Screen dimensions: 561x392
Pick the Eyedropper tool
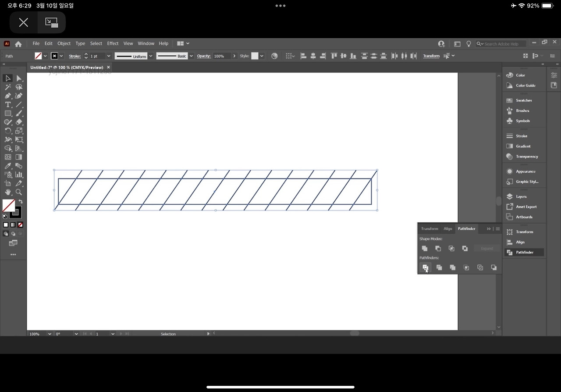(x=8, y=166)
